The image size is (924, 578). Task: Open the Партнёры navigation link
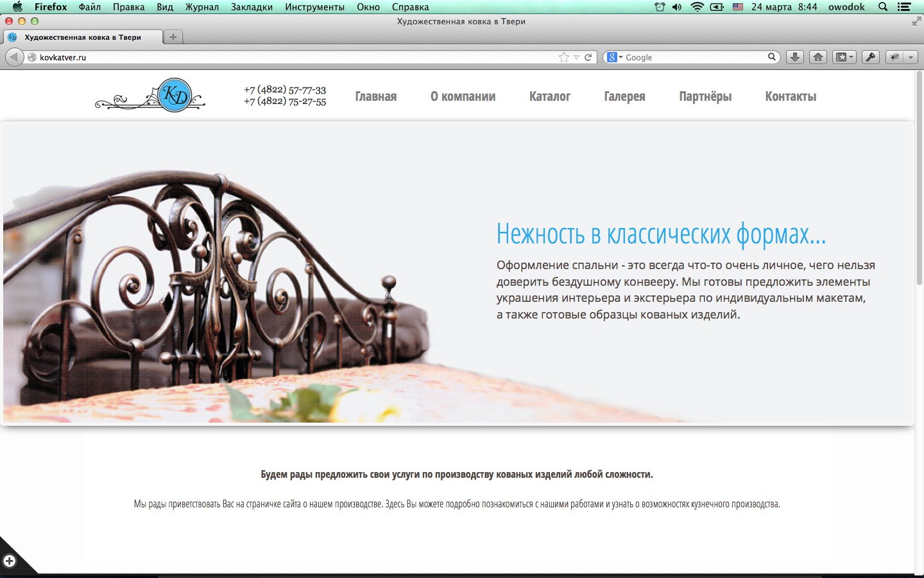705,96
